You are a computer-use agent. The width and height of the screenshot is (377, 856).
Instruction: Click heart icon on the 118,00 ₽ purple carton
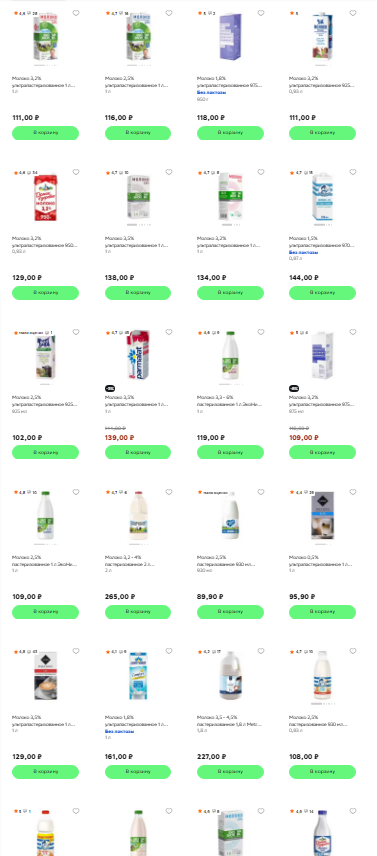coord(261,13)
